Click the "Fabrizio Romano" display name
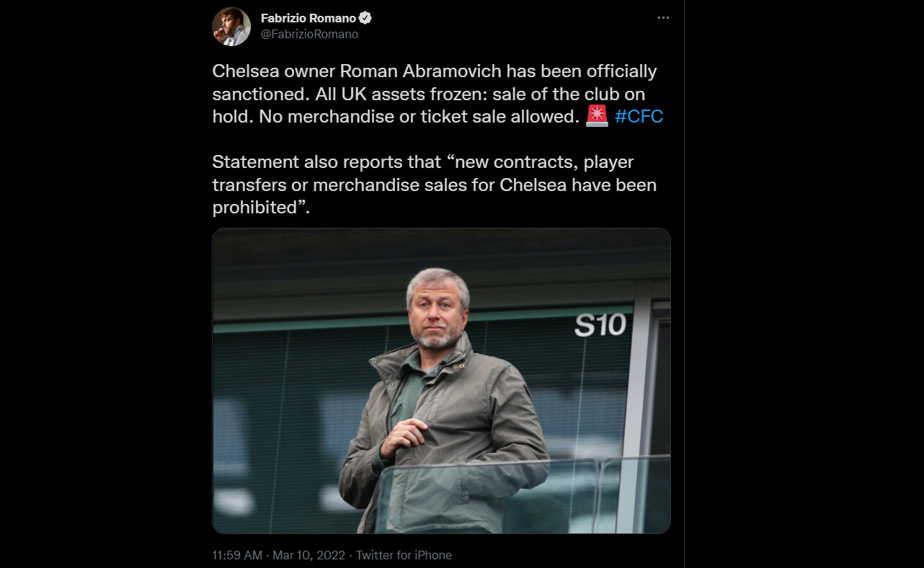The width and height of the screenshot is (924, 568). tap(308, 18)
